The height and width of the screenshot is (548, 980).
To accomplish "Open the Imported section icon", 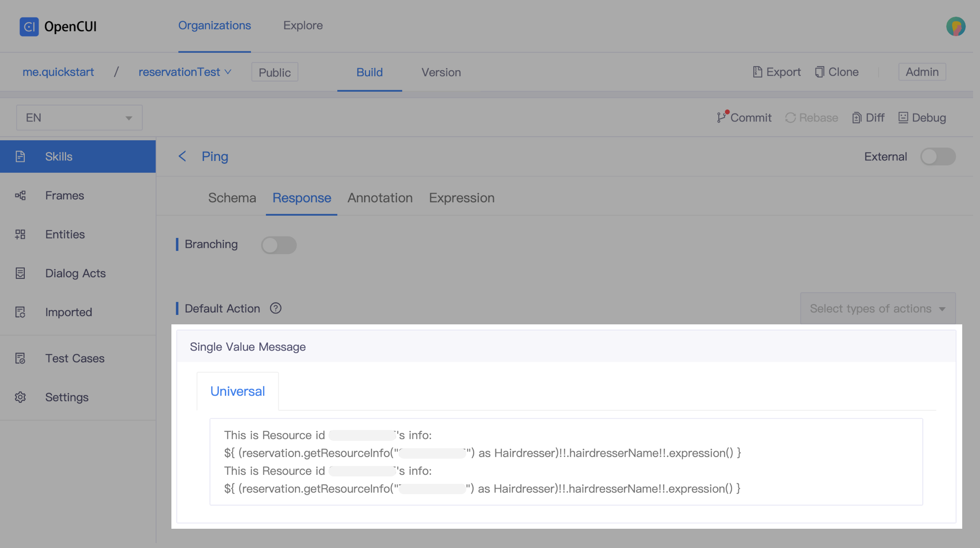I will [x=20, y=312].
